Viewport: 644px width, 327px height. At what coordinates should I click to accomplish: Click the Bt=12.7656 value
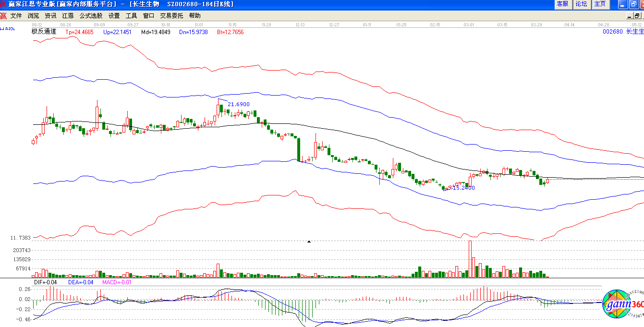tap(231, 32)
